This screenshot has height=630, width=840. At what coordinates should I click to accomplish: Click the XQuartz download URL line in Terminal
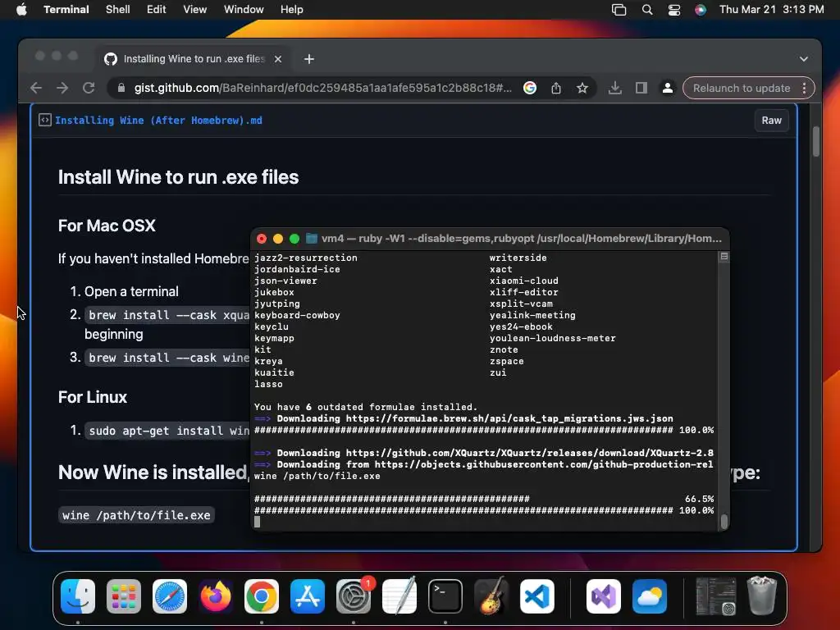484,453
